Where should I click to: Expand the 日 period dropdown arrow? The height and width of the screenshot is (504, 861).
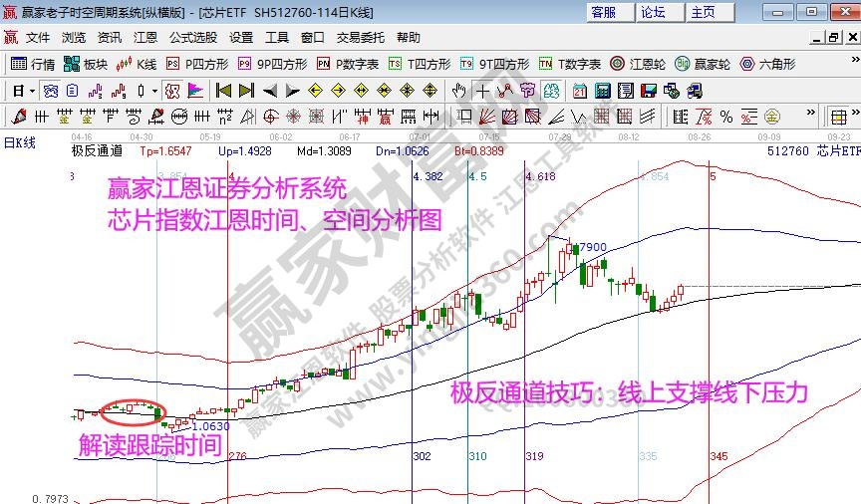32,91
